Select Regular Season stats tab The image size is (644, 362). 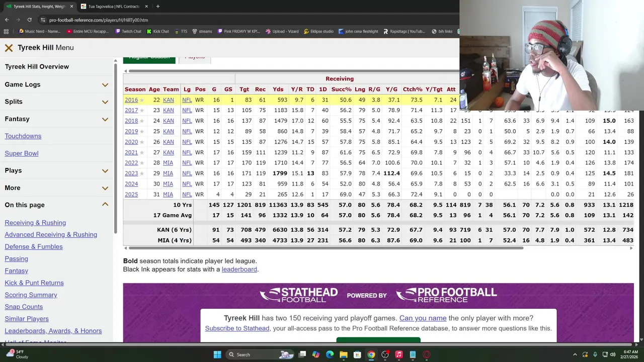[149, 59]
